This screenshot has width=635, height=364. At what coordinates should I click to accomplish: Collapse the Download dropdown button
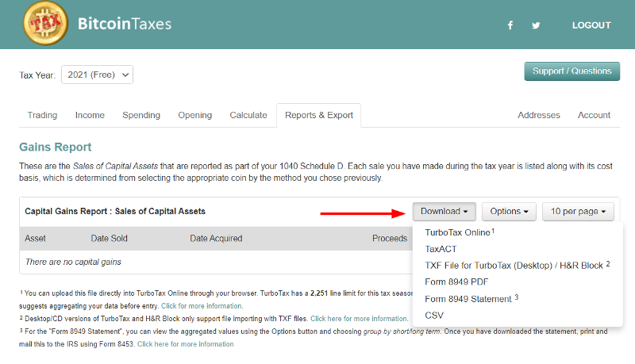[x=444, y=212]
